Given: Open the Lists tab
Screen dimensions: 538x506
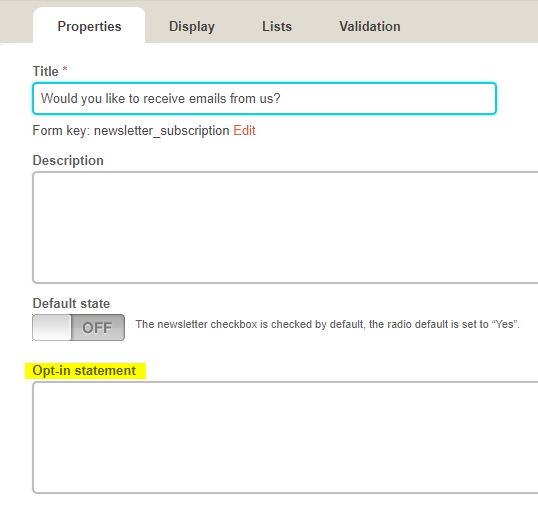Looking at the screenshot, I should tap(277, 26).
